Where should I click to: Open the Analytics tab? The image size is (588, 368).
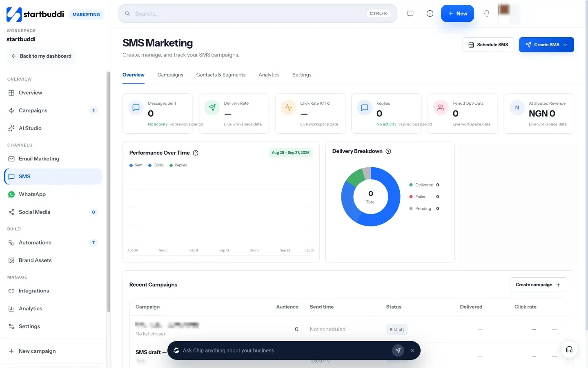[269, 75]
